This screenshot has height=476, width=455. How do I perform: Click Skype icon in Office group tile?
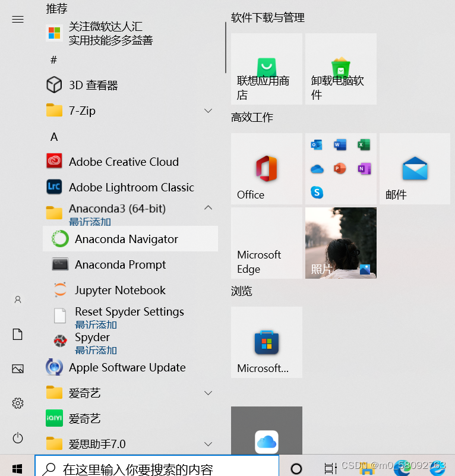tap(317, 193)
